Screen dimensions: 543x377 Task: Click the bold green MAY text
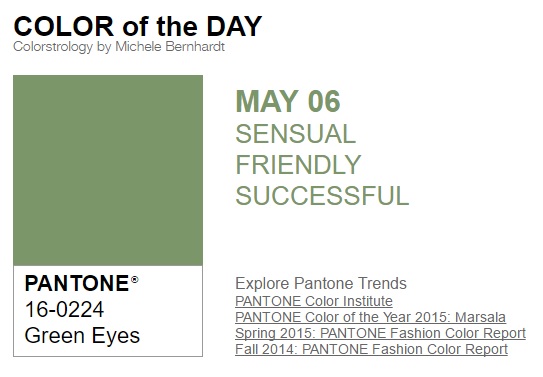coord(267,101)
